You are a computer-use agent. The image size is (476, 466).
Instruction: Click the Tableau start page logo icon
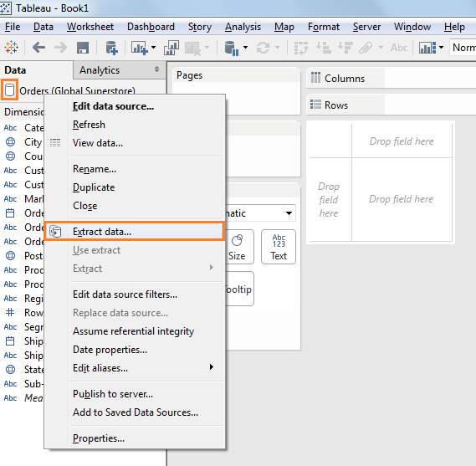pos(11,48)
